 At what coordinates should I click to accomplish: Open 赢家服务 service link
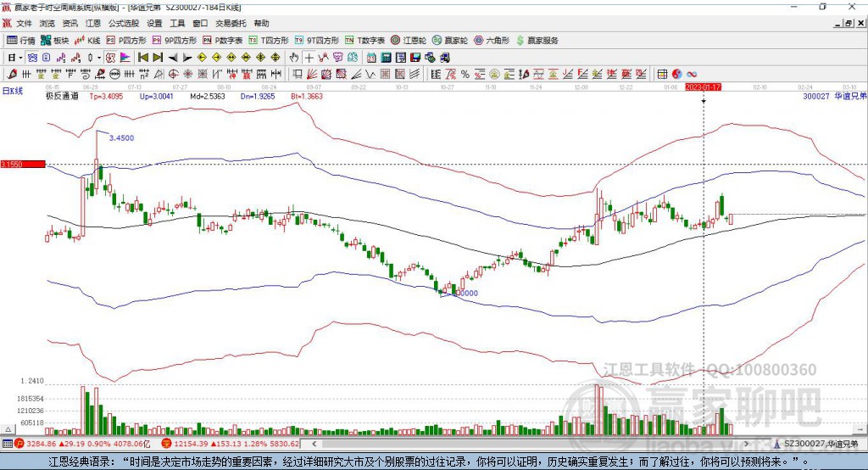coord(537,41)
